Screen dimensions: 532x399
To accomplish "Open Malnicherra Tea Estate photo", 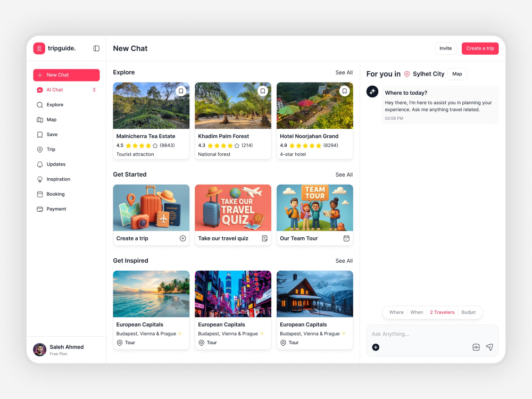I will (x=151, y=105).
